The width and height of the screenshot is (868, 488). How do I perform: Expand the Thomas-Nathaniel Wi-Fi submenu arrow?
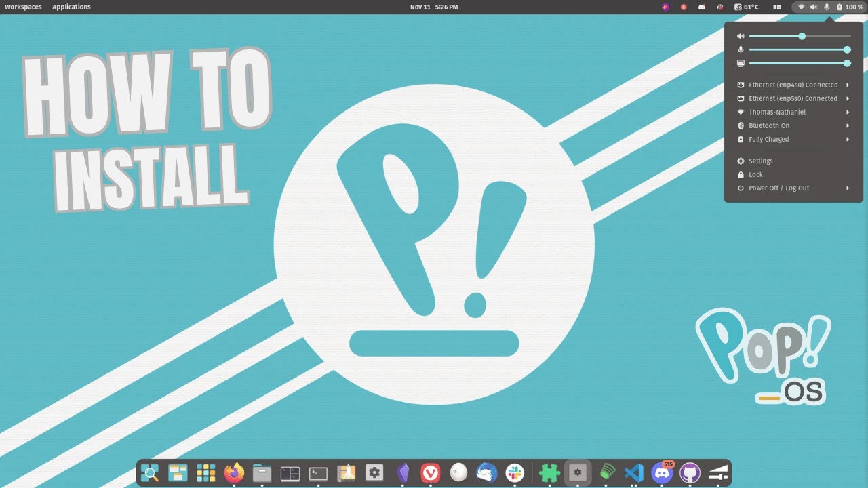click(x=848, y=112)
